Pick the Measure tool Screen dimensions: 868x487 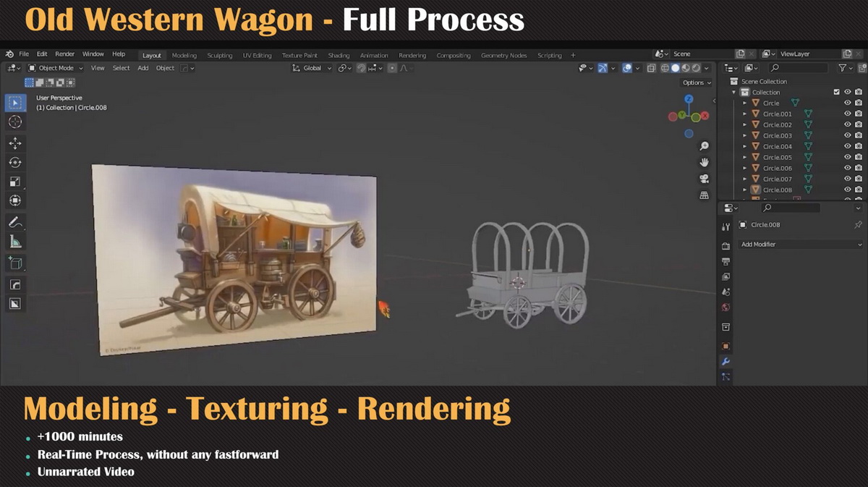pos(15,242)
